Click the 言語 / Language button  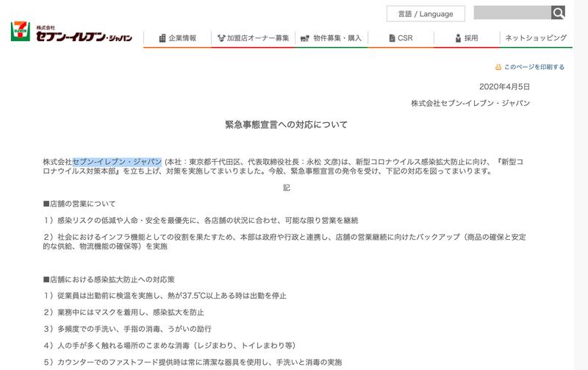pos(426,14)
